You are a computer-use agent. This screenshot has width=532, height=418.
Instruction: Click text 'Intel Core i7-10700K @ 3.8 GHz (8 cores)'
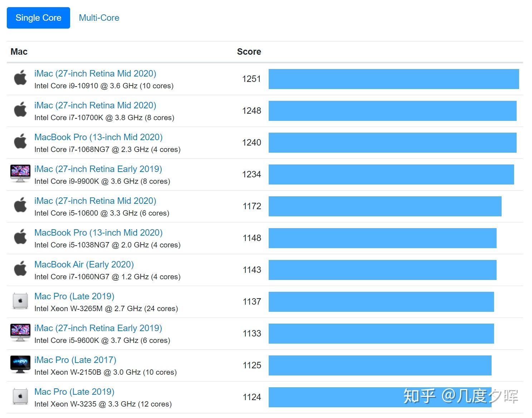click(x=104, y=118)
